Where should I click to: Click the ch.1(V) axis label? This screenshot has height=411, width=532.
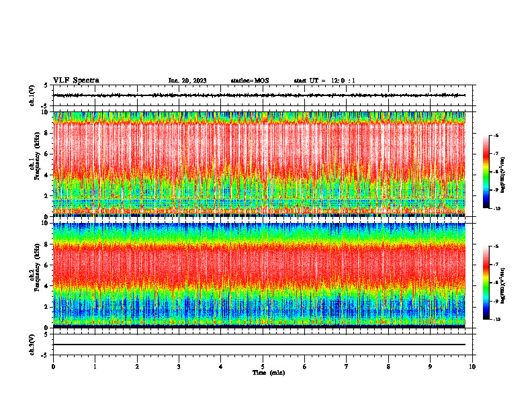pyautogui.click(x=32, y=95)
